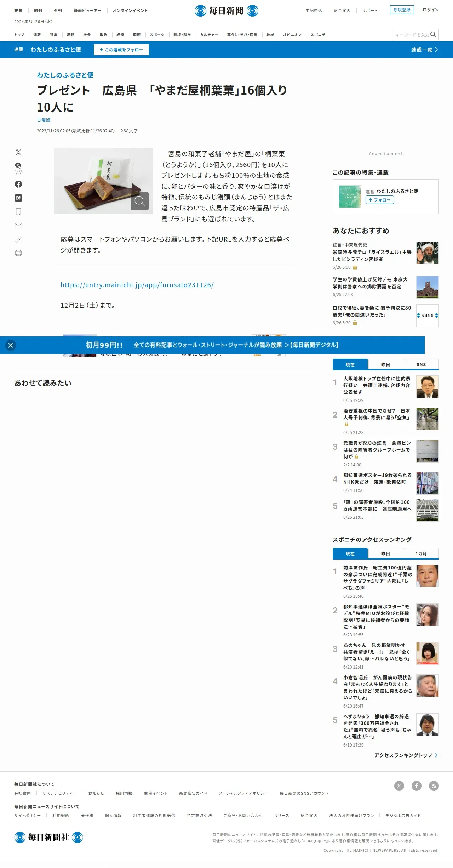Viewport: 453px width, 868px height.
Task: Copy article link icon
Action: pos(18,239)
